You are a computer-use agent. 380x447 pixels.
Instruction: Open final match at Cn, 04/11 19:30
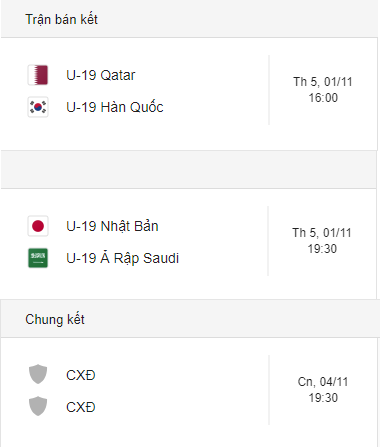pos(323,390)
